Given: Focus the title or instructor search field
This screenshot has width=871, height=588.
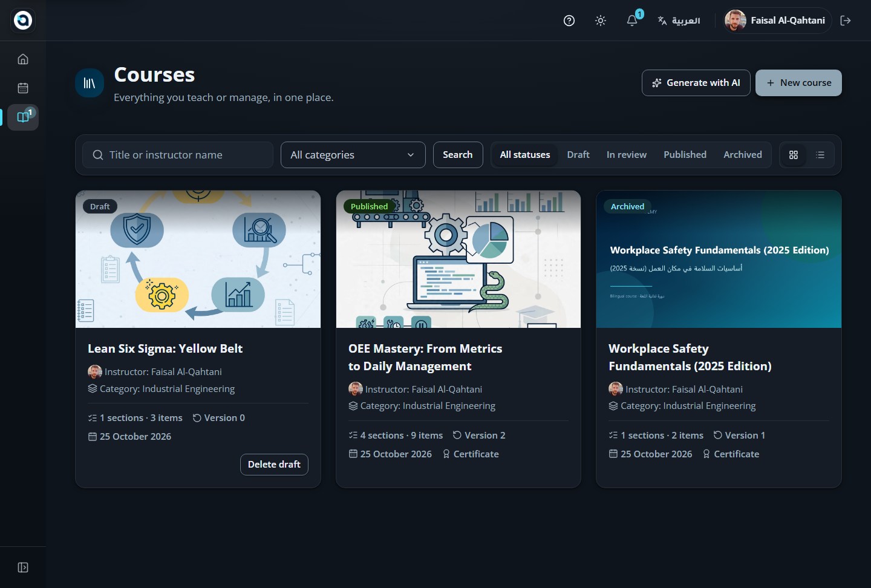Looking at the screenshot, I should [178, 155].
